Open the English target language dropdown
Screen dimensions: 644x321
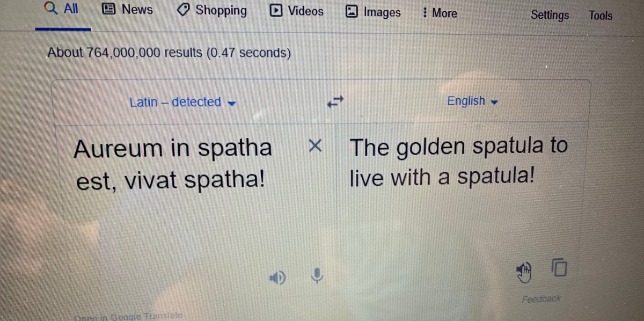click(473, 101)
